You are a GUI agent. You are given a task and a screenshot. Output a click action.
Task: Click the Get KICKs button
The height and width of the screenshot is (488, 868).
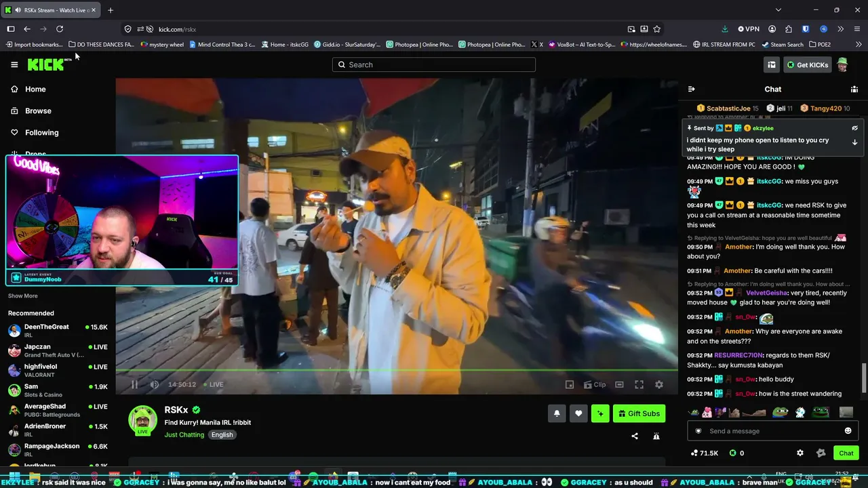tap(807, 64)
